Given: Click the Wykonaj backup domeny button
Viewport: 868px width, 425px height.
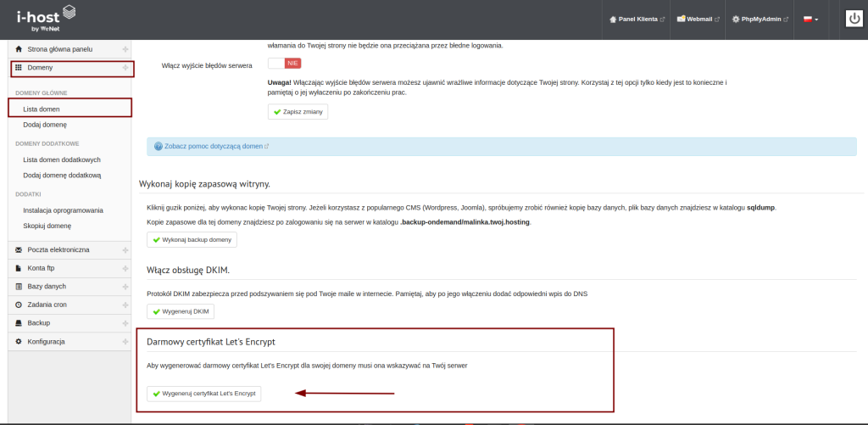Looking at the screenshot, I should tap(192, 240).
